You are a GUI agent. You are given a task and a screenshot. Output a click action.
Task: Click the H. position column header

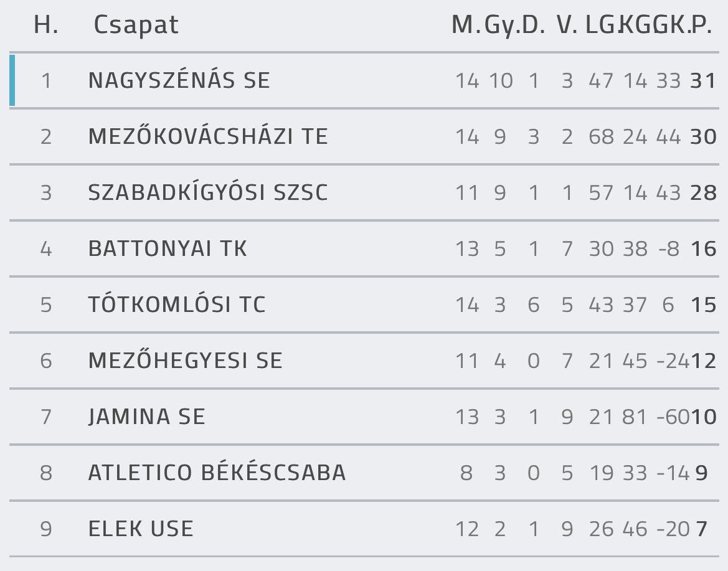46,25
